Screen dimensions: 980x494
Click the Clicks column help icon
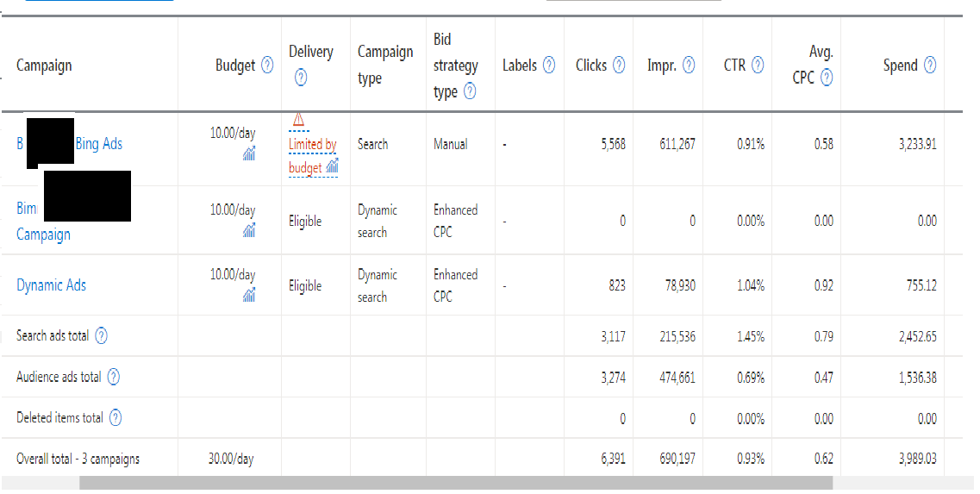tap(619, 66)
